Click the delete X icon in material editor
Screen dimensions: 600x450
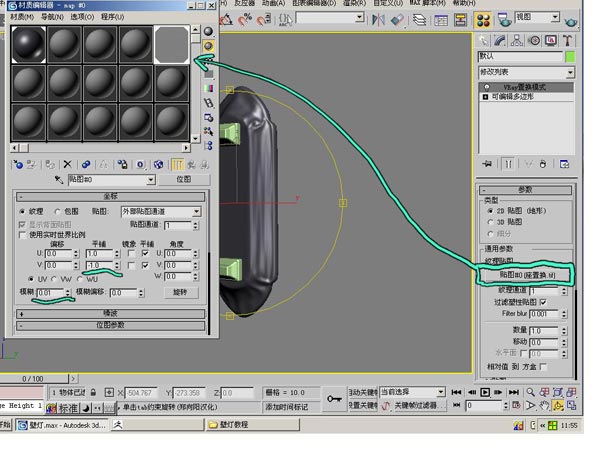tap(68, 165)
